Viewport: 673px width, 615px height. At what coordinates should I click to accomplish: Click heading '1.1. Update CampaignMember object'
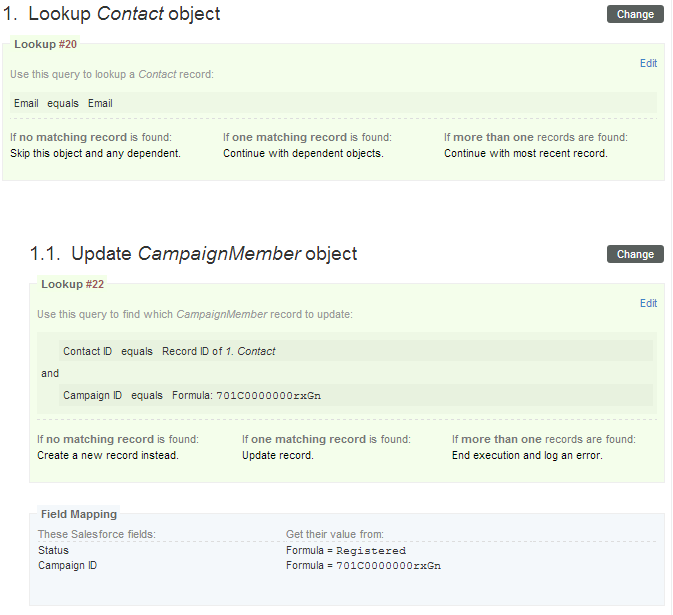(194, 254)
